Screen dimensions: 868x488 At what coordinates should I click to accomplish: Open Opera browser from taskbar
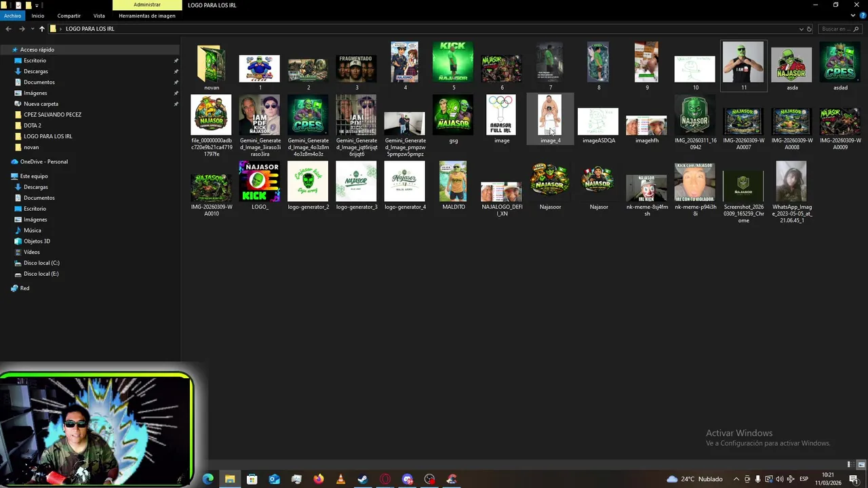click(385, 479)
